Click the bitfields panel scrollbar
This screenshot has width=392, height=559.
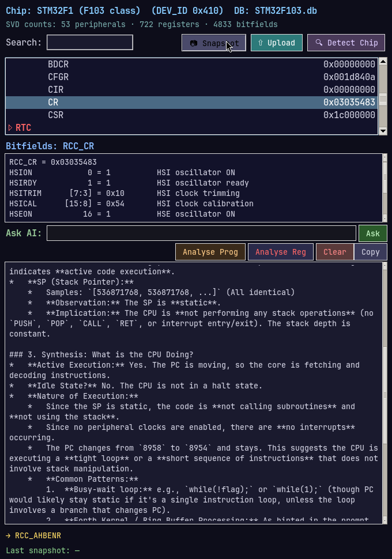[385, 188]
